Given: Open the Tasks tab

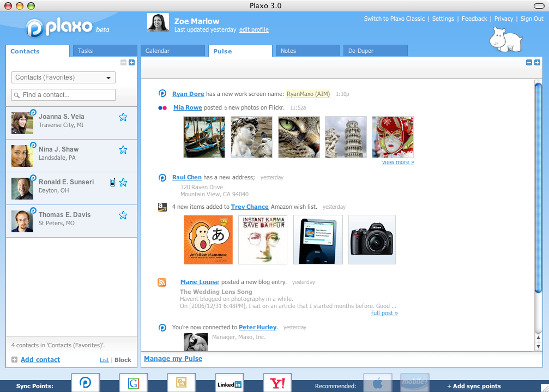Looking at the screenshot, I should [x=105, y=51].
